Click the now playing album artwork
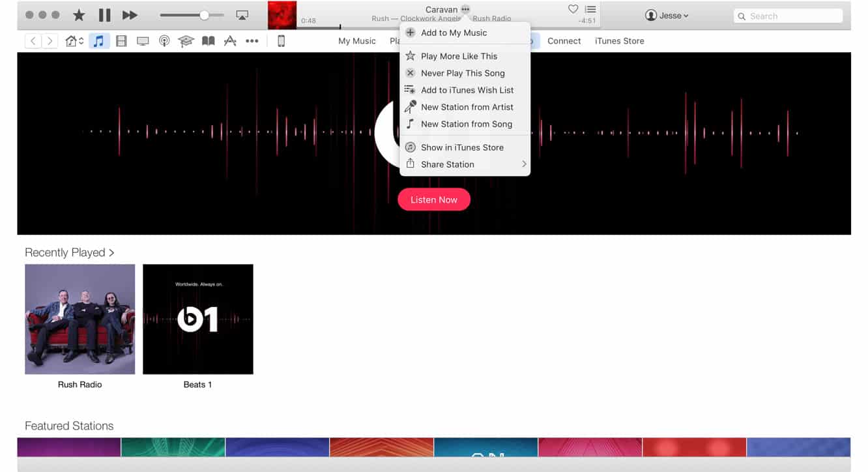Viewport: 868px width, 472px height. pos(282,15)
